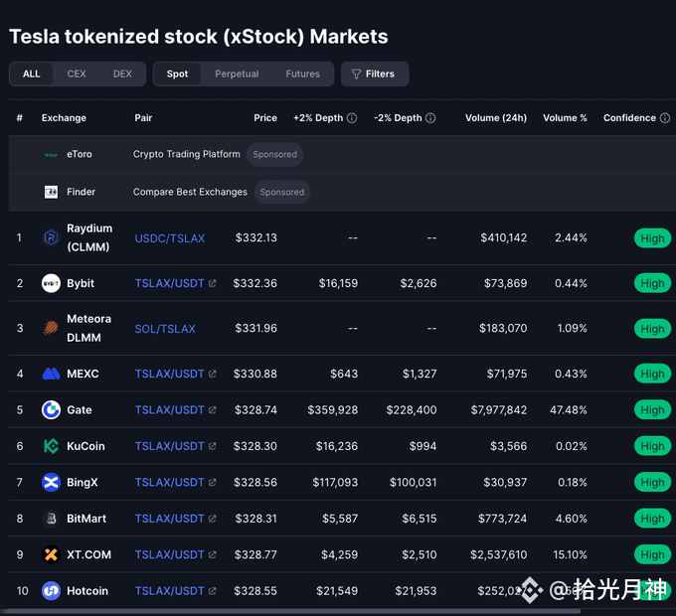This screenshot has height=616, width=676.
Task: Click the Gate exchange name
Action: pyautogui.click(x=79, y=409)
